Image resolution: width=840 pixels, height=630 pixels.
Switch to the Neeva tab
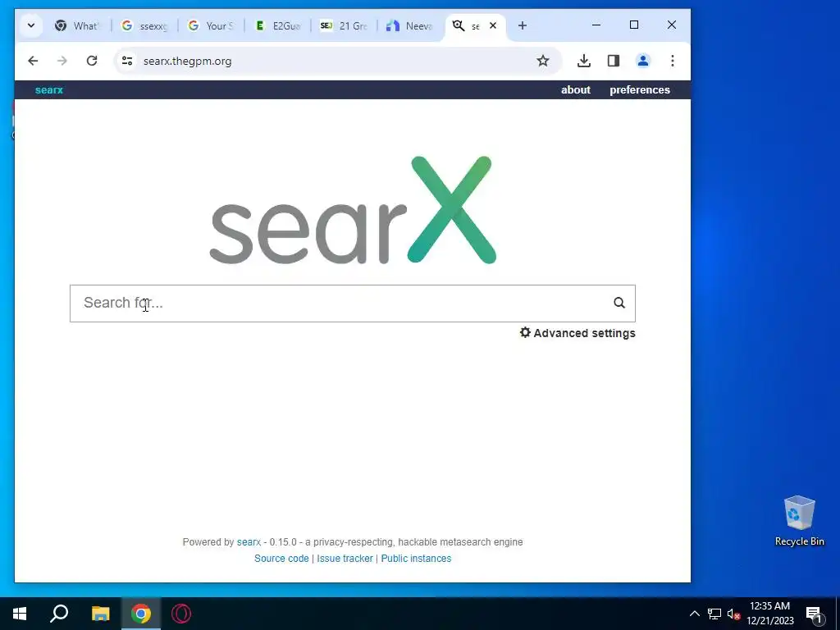410,25
